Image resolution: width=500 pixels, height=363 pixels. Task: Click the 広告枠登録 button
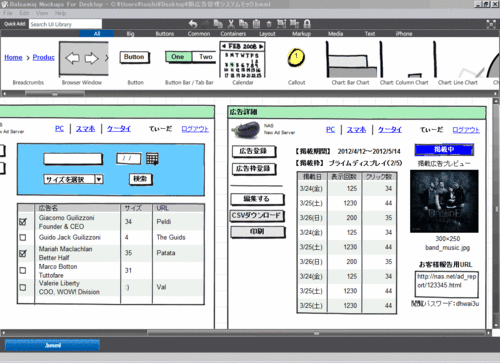tap(254, 169)
